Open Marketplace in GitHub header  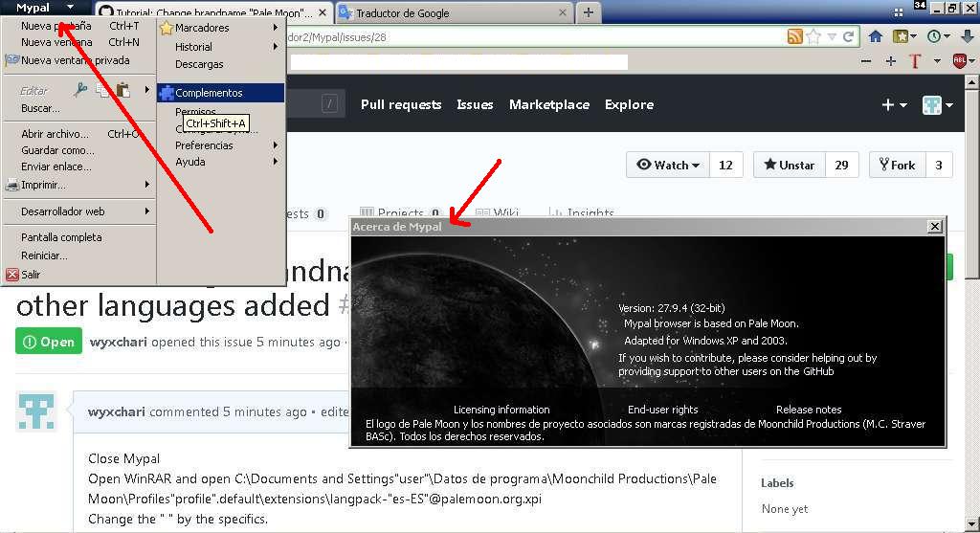(x=548, y=105)
